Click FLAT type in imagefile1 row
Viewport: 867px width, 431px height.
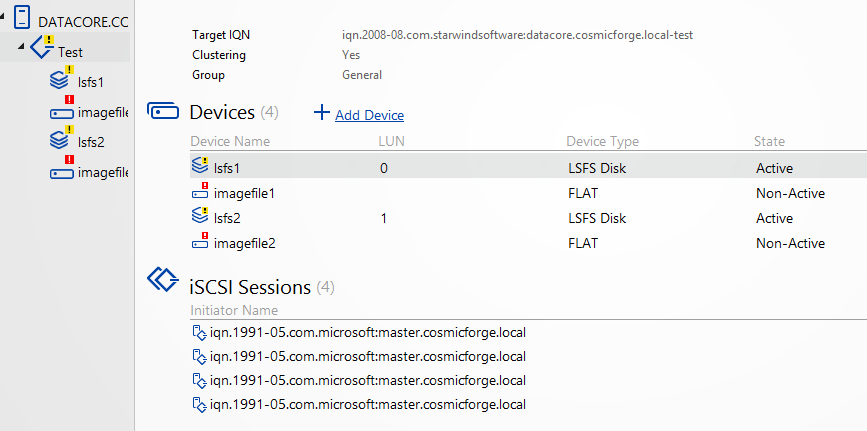click(x=583, y=194)
